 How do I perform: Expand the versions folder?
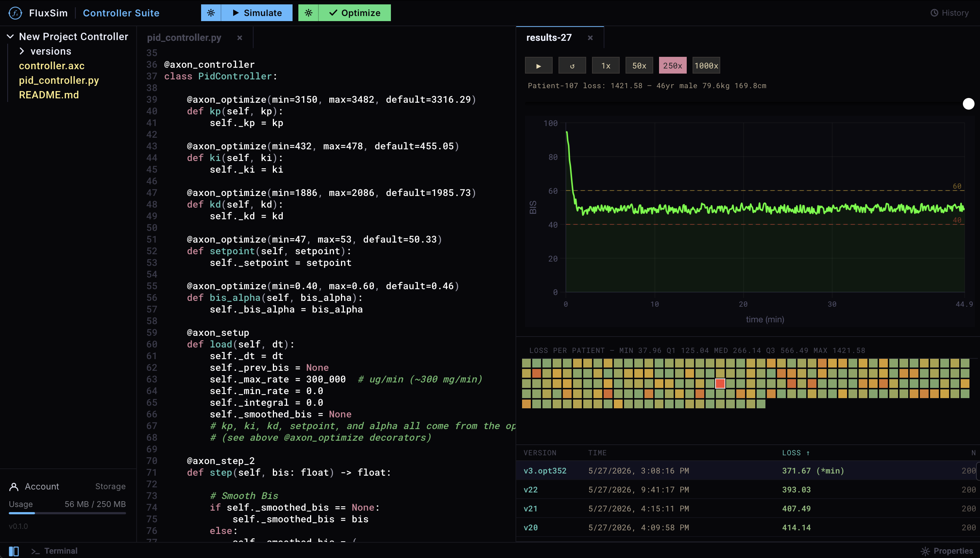22,51
